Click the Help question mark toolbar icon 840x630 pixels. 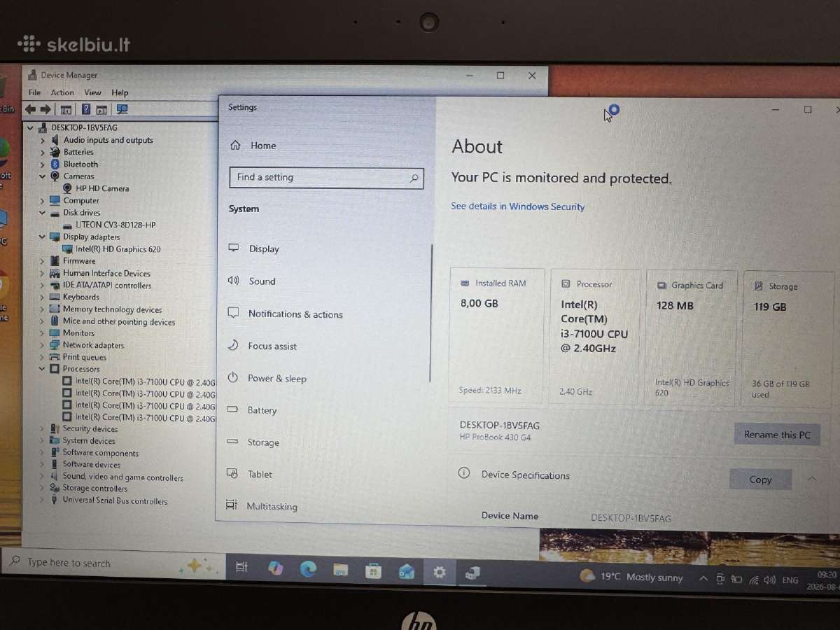click(85, 109)
